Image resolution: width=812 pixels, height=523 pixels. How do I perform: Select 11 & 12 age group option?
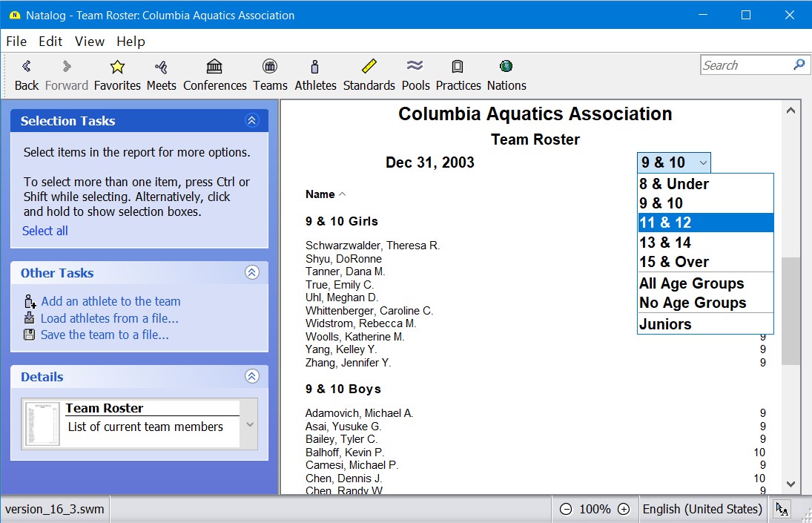[704, 223]
